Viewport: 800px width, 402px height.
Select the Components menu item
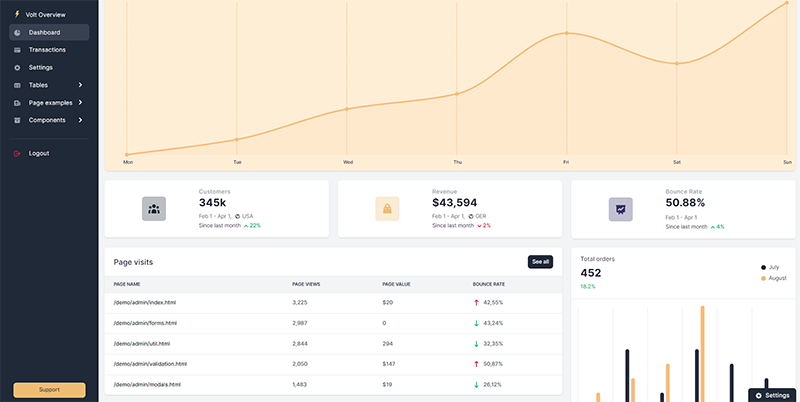tap(49, 120)
